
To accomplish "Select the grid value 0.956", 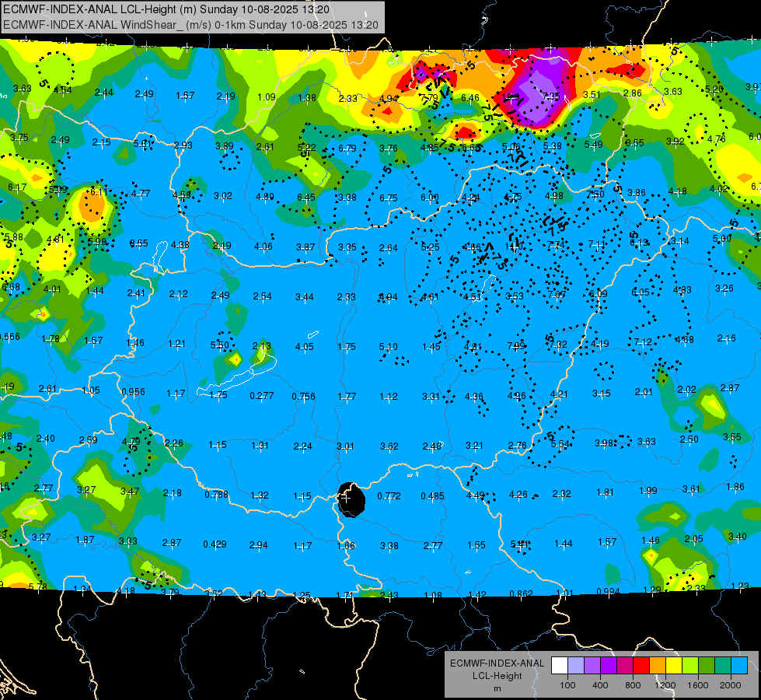I will pos(133,392).
